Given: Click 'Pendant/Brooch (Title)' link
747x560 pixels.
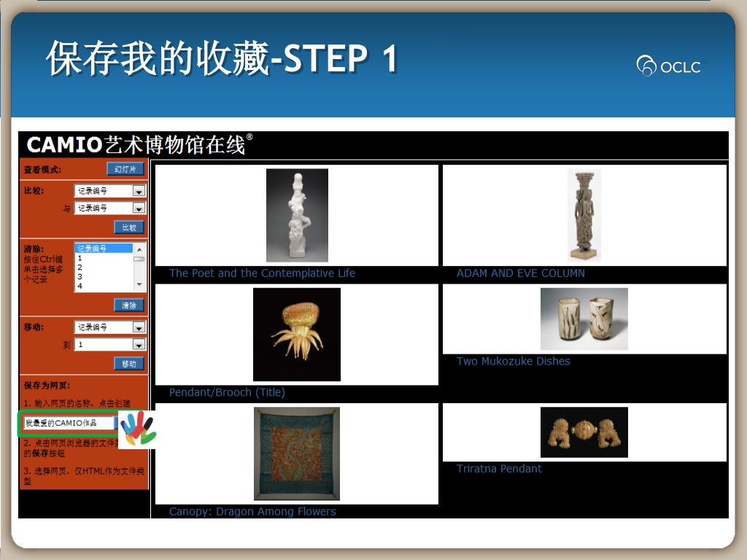Looking at the screenshot, I should pos(227,392).
